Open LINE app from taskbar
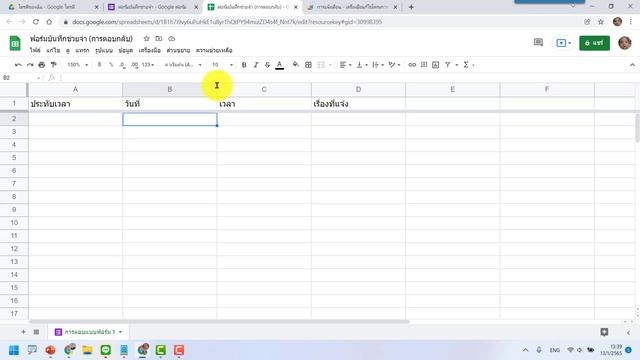Image resolution: width=640 pixels, height=360 pixels. click(x=106, y=350)
